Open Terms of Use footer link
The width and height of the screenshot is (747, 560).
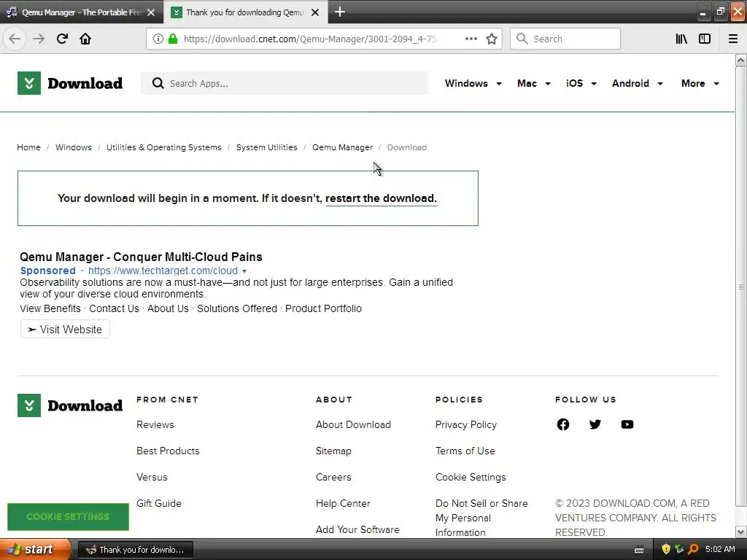[x=465, y=451]
